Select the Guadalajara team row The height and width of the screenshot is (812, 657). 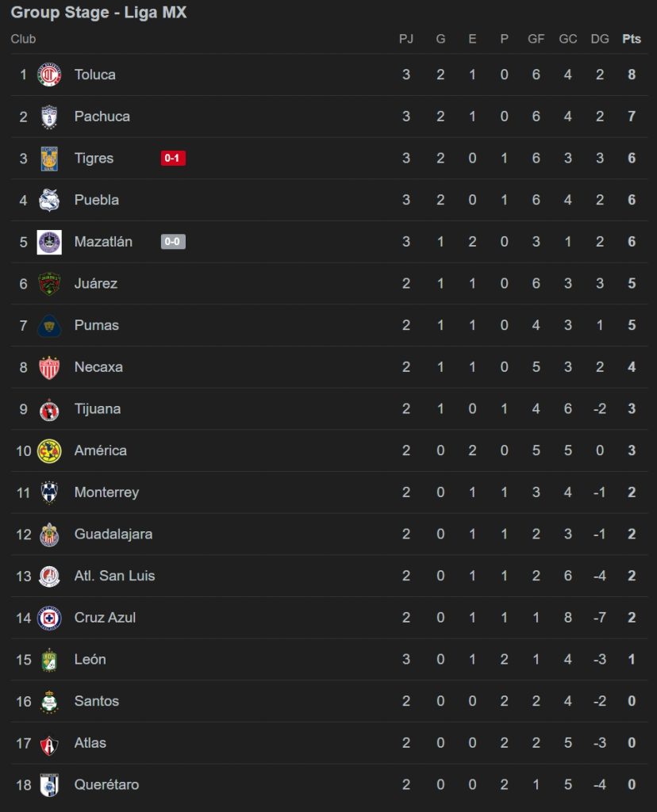pyautogui.click(x=329, y=534)
